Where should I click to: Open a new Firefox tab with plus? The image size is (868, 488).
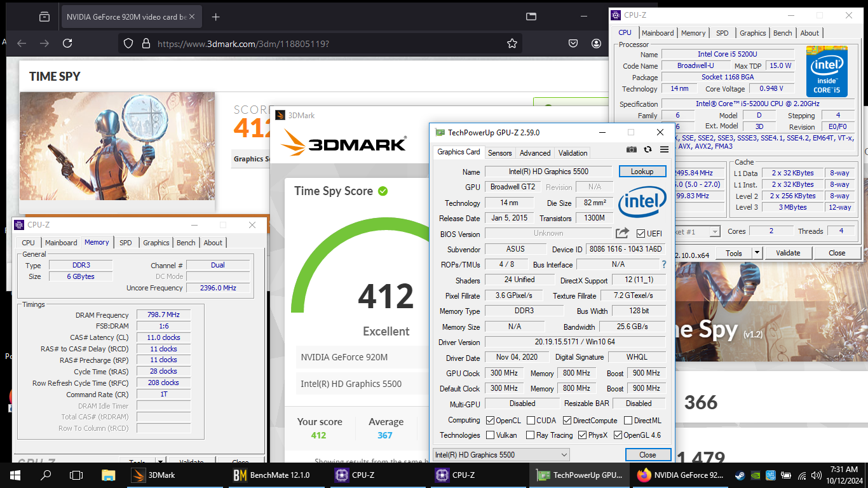tap(215, 17)
